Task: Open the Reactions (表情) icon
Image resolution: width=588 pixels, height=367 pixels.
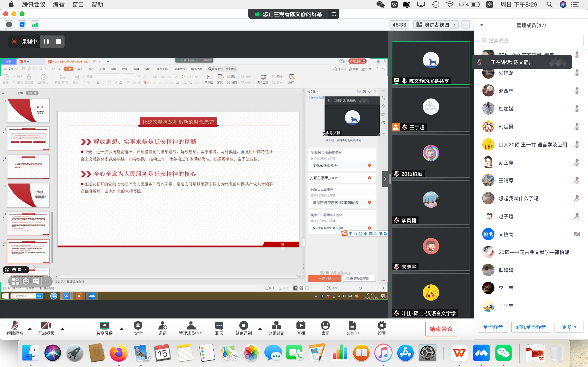Action: click(325, 325)
